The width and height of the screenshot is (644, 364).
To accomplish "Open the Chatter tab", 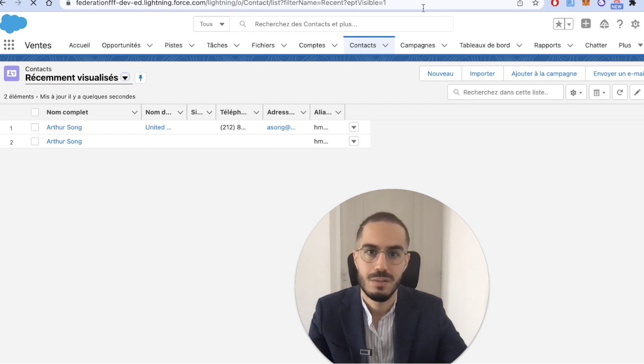I will [595, 45].
